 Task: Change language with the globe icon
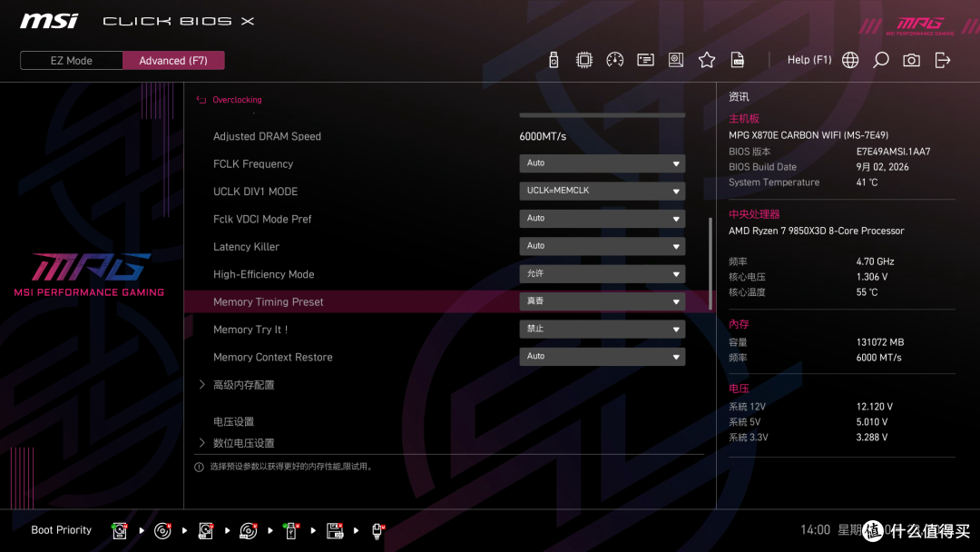(850, 60)
